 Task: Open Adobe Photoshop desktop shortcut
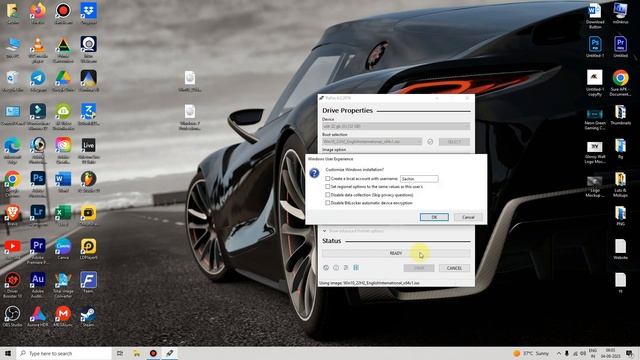[x=38, y=183]
